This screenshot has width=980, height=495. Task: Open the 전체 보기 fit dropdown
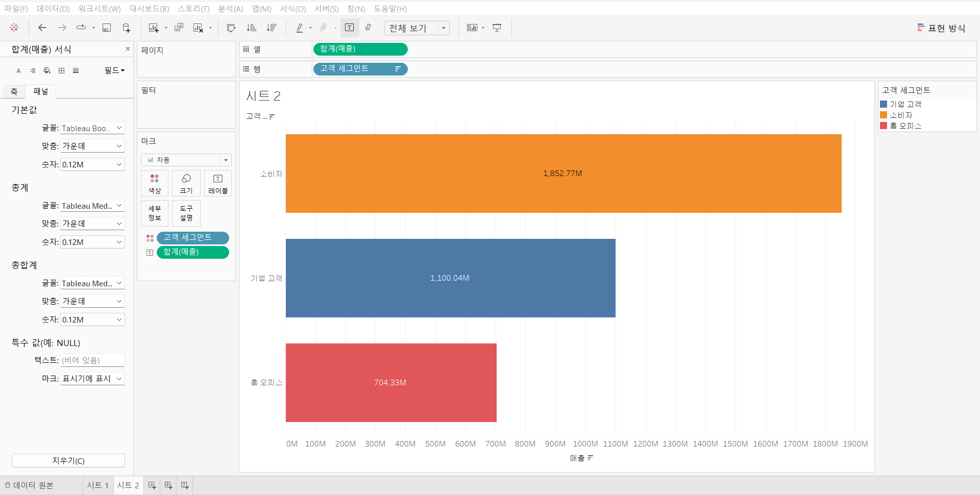[x=417, y=28]
